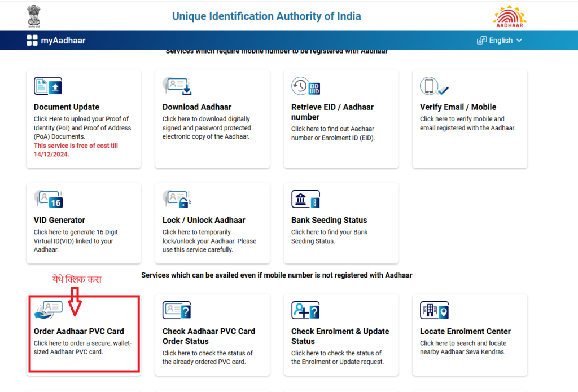578x392 pixels.
Task: Open the English language dropdown
Action: (500, 41)
